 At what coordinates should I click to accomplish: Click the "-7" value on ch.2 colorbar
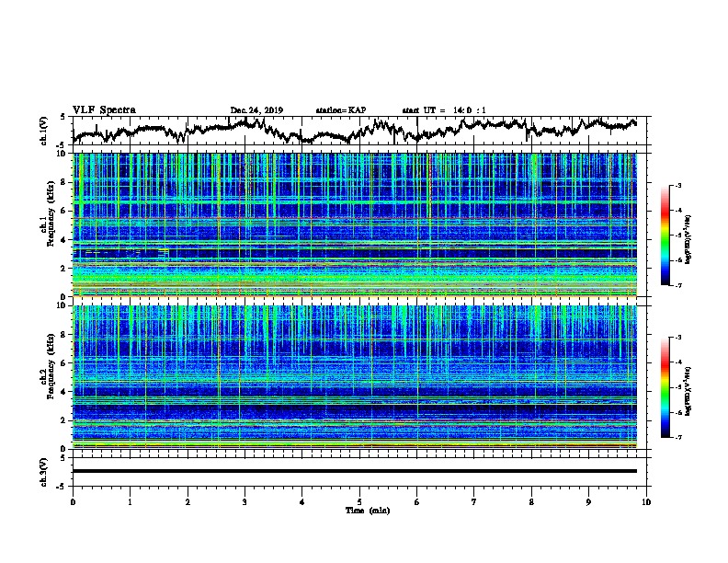pos(677,437)
